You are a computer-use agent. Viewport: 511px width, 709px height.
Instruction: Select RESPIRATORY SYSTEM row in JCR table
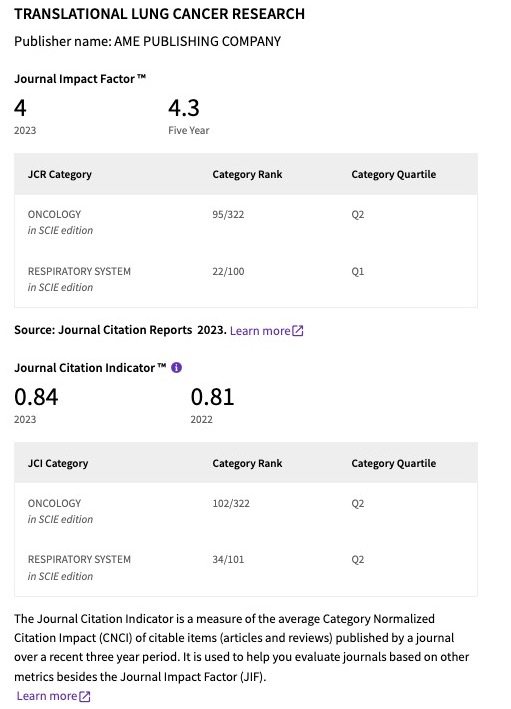tap(246, 279)
